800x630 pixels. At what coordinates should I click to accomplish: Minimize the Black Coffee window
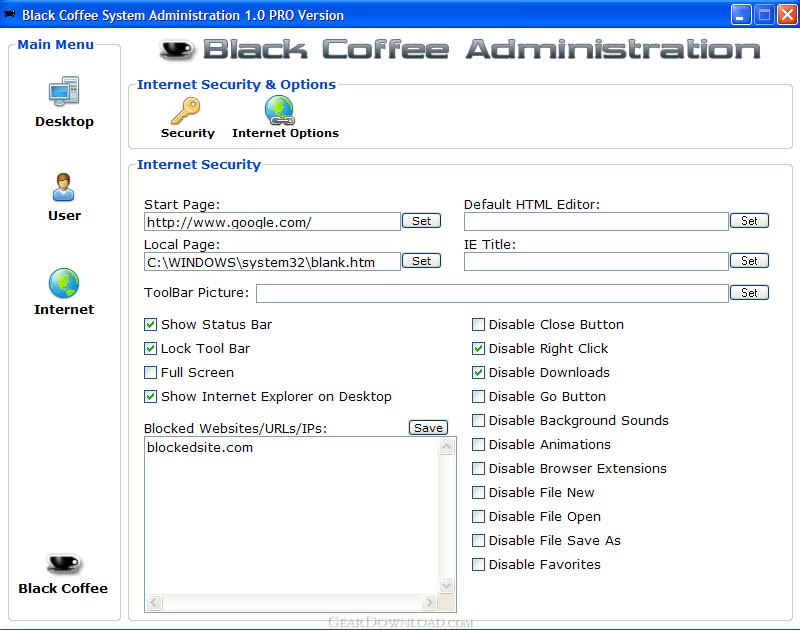coord(741,15)
